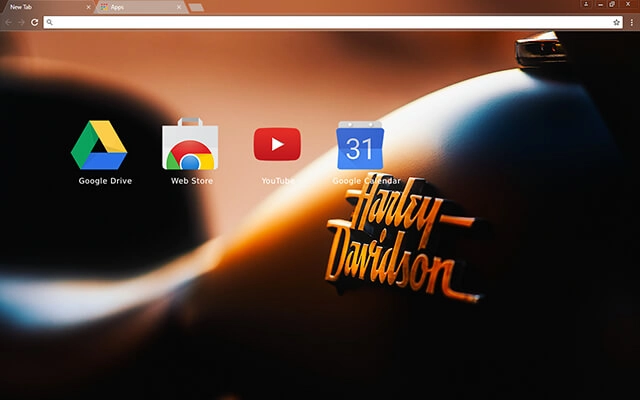Click the search magnifier in the address bar

tap(49, 22)
